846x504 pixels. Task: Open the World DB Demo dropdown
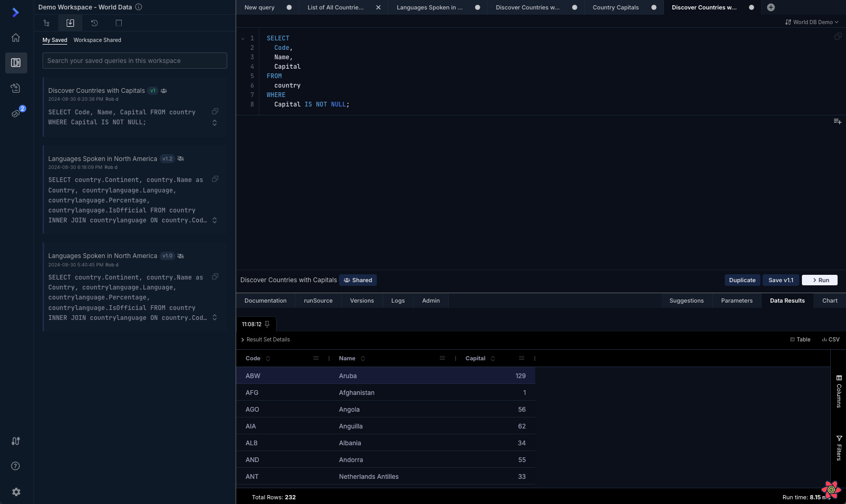click(812, 22)
